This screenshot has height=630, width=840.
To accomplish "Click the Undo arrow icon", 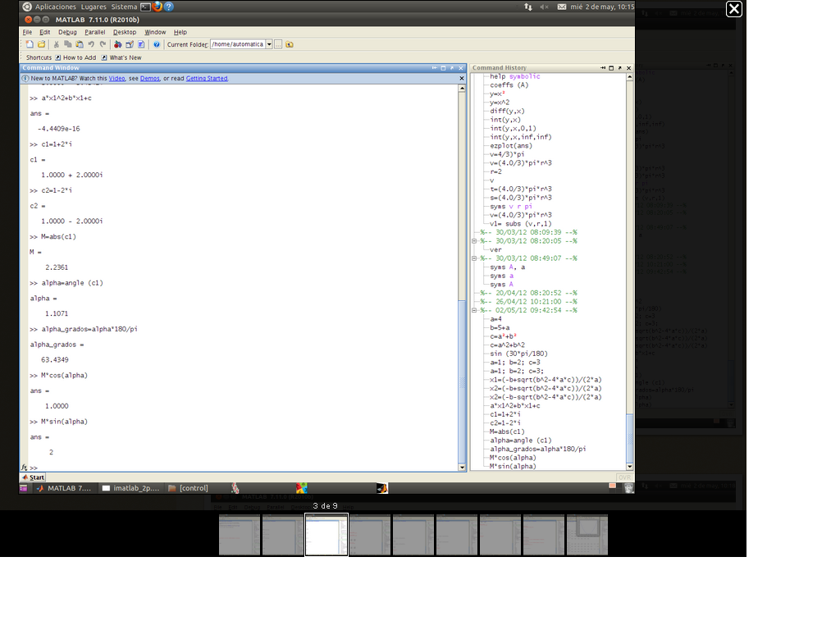I will [x=91, y=44].
